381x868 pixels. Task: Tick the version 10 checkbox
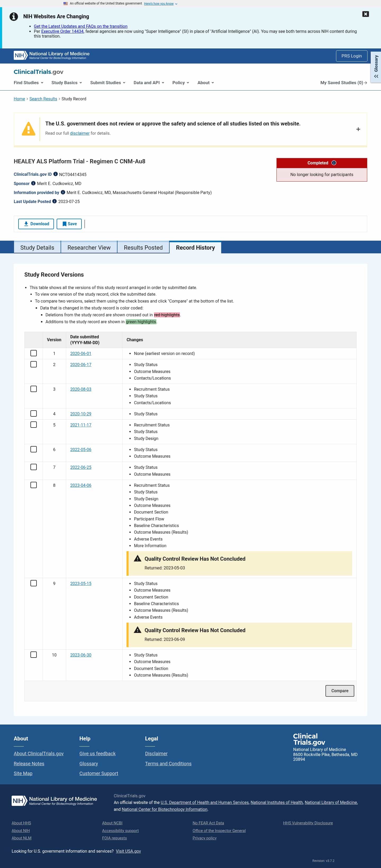point(34,654)
